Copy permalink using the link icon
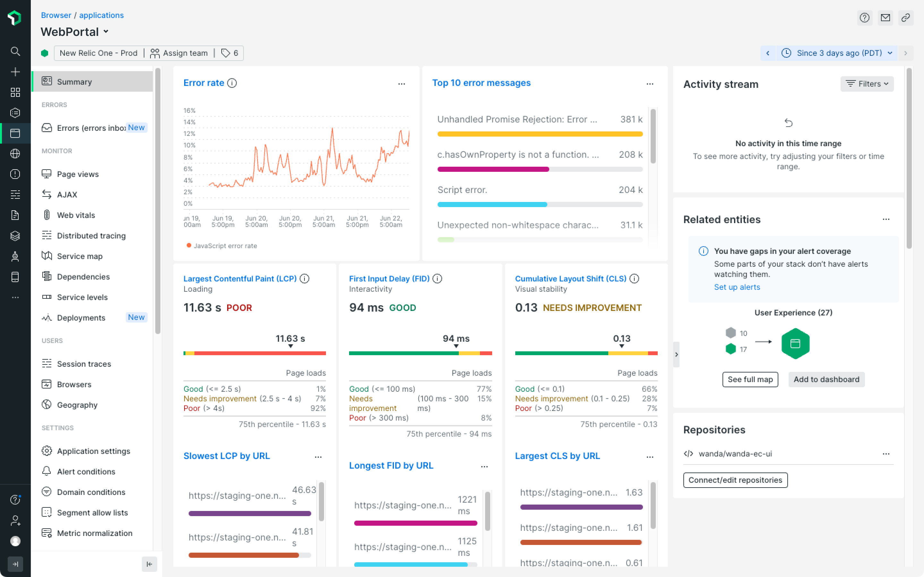The height and width of the screenshot is (577, 924). [x=906, y=18]
